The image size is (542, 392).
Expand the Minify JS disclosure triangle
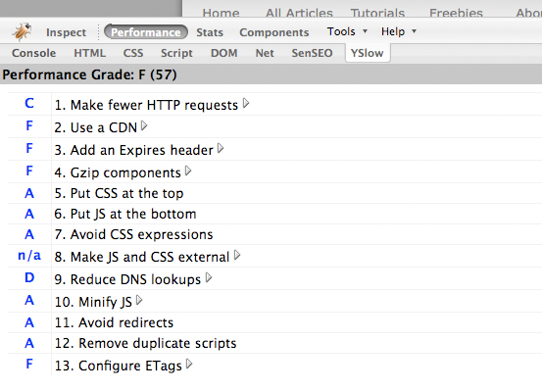(x=139, y=300)
